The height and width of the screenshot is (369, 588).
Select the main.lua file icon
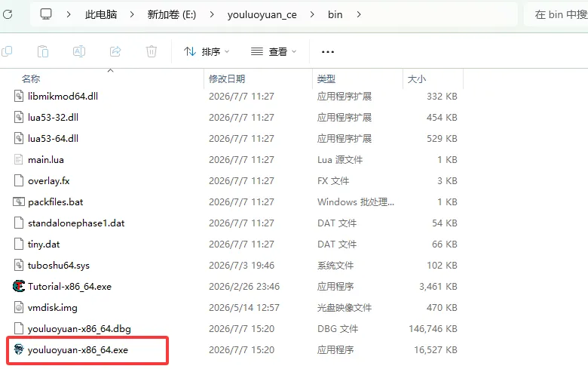coord(18,159)
